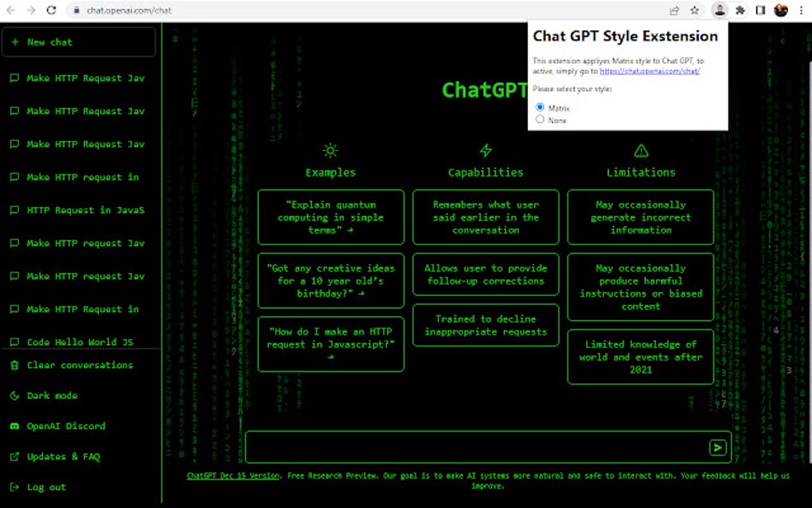Viewport: 812px width, 508px height.
Task: Open the Chrome profile avatar
Action: coord(719,10)
